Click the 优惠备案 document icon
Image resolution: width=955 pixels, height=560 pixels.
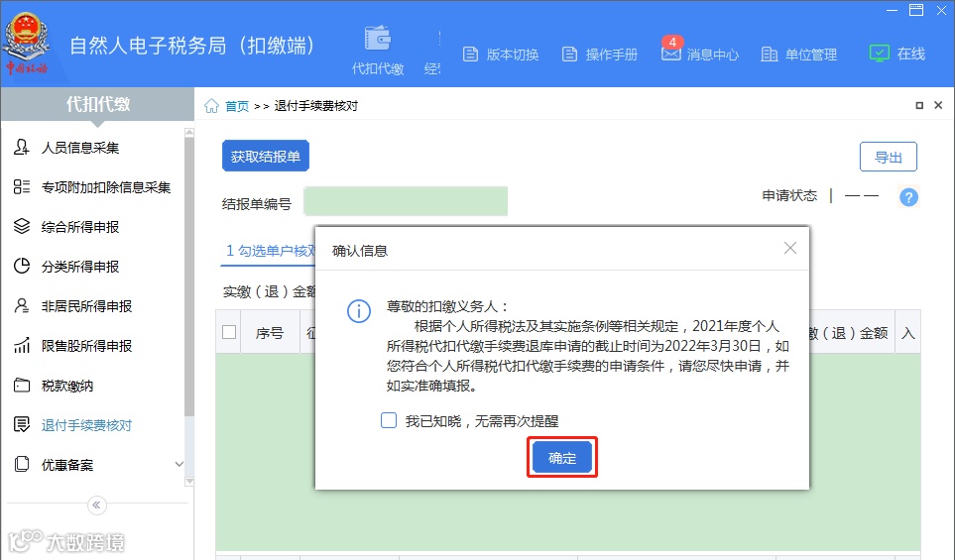tap(21, 464)
